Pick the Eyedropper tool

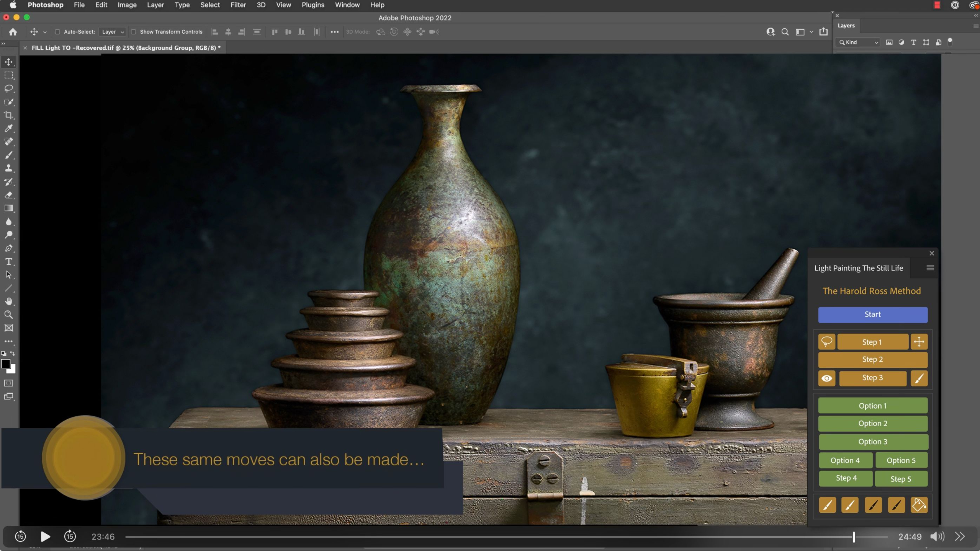8,129
